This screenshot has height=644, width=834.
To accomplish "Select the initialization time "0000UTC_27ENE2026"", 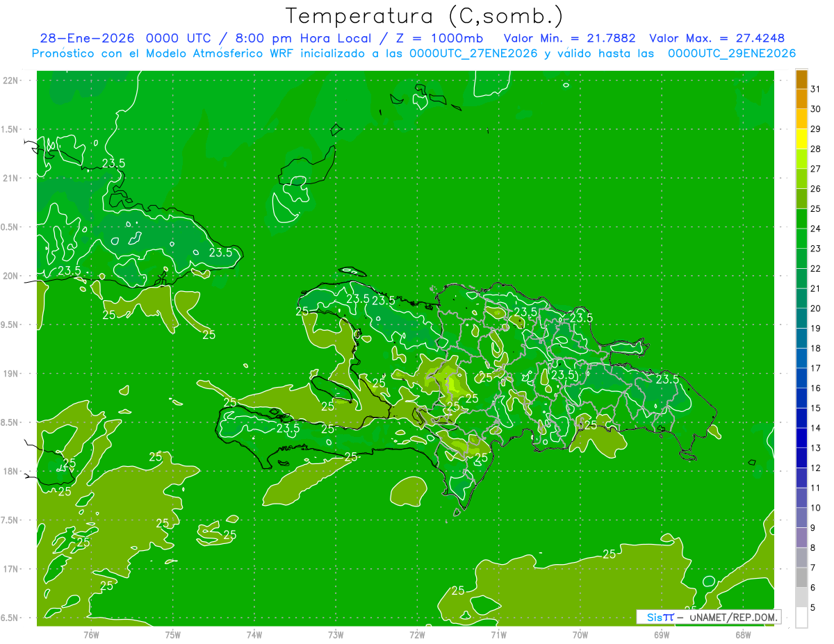I will 473,53.
